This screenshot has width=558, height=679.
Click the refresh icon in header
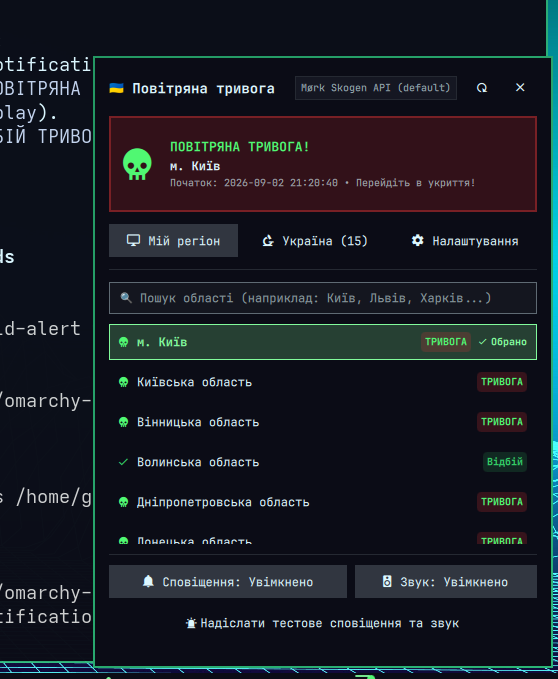[482, 88]
